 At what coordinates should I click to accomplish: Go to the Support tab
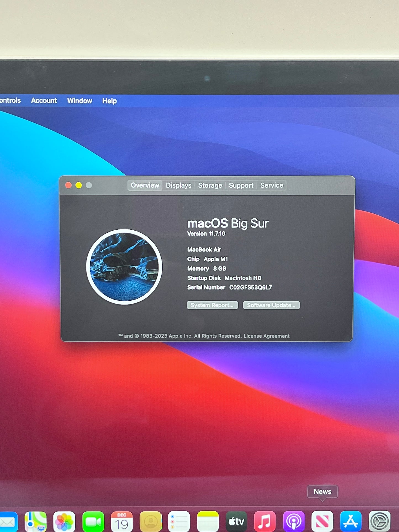point(241,186)
